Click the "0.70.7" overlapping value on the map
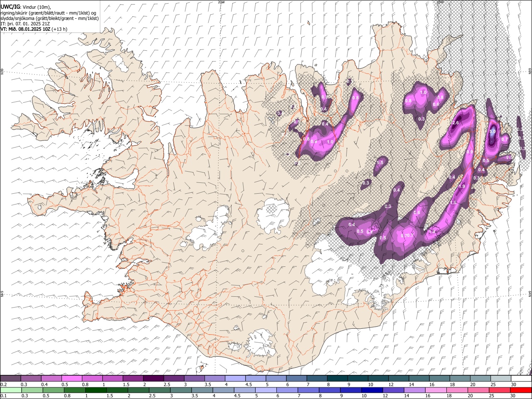 tap(407, 236)
